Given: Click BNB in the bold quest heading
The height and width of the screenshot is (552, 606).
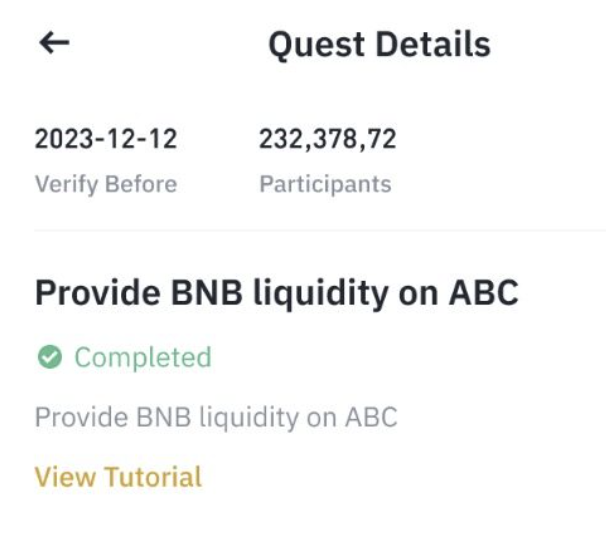Looking at the screenshot, I should (206, 293).
